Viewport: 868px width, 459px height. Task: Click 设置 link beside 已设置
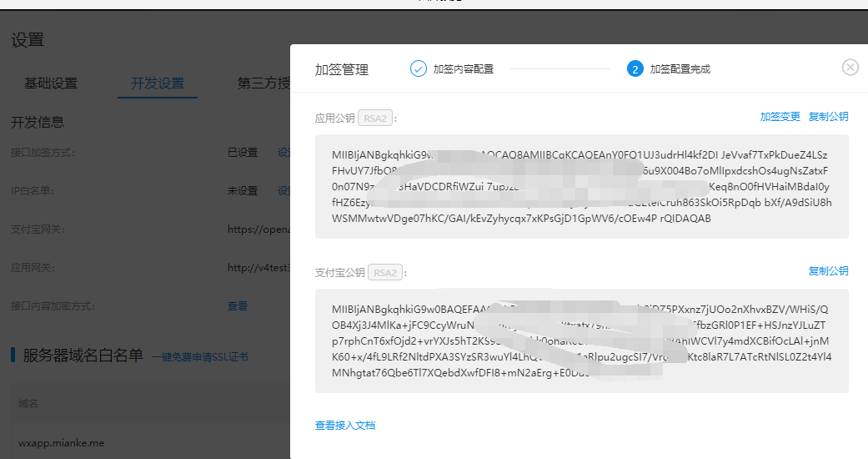[284, 153]
